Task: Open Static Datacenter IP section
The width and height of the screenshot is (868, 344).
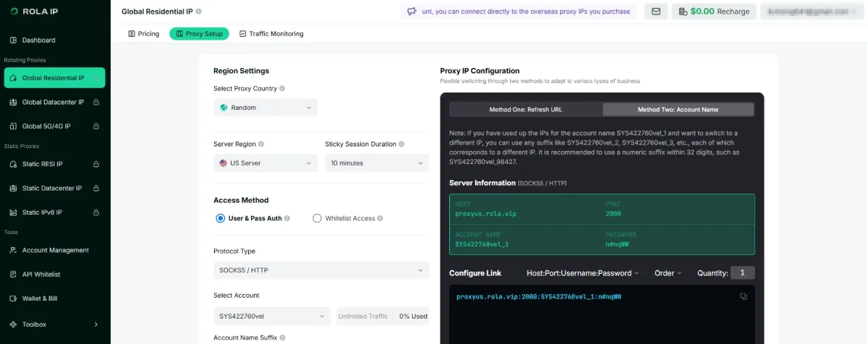Action: click(x=54, y=189)
